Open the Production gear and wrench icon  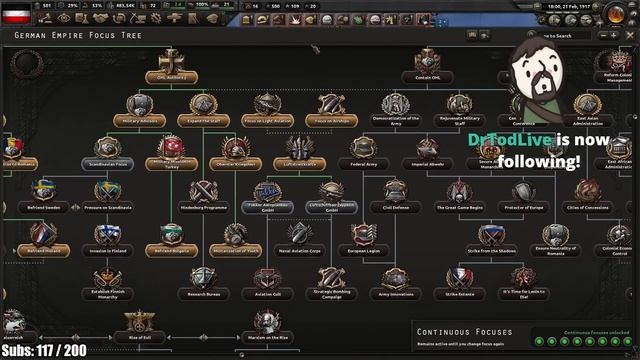(156, 18)
